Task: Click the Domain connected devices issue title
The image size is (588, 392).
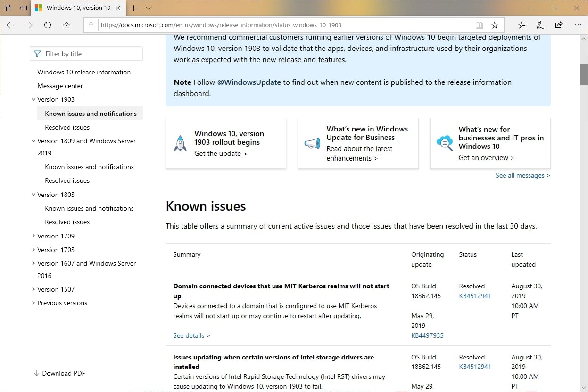Action: click(281, 291)
